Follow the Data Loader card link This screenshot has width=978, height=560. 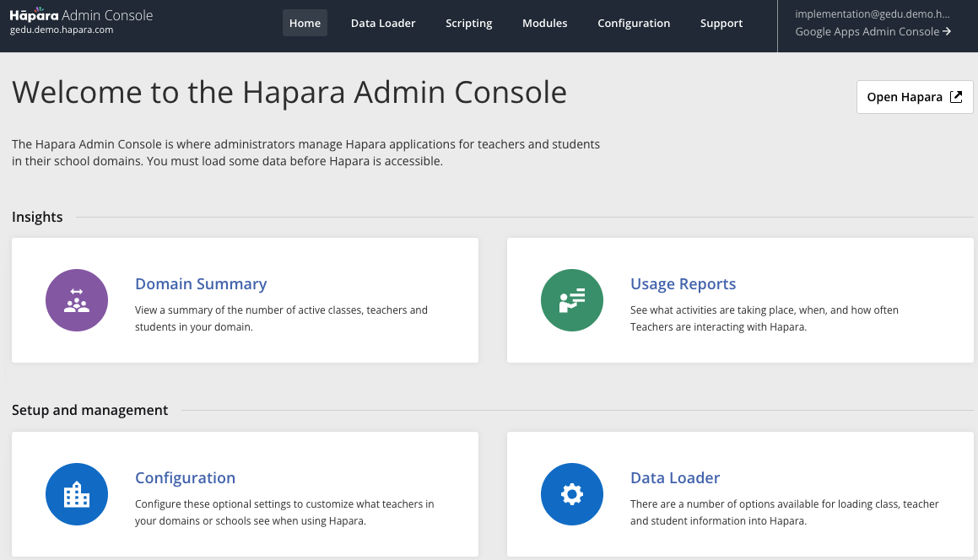coord(675,477)
